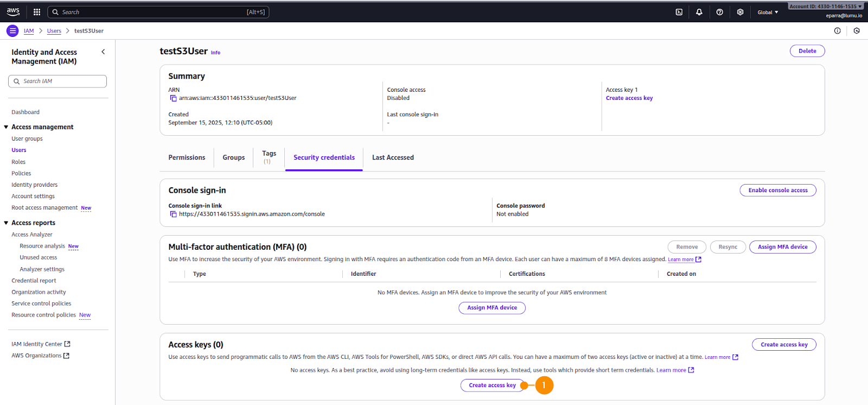The width and height of the screenshot is (868, 405).
Task: Open the info panel icon
Action: pyautogui.click(x=837, y=31)
